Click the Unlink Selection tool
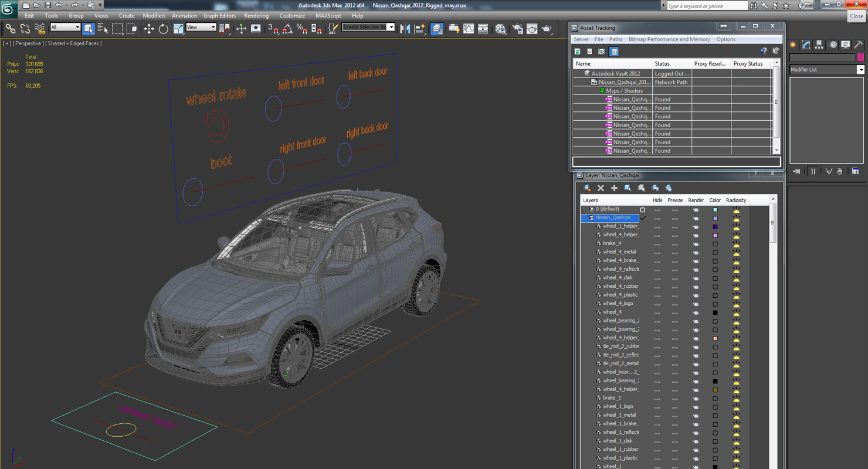The height and width of the screenshot is (469, 868). [25, 28]
